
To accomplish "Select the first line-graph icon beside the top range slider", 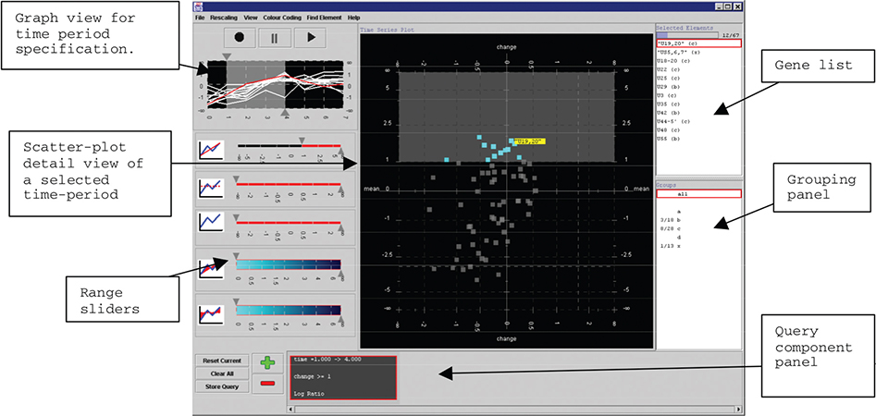I will (212, 150).
